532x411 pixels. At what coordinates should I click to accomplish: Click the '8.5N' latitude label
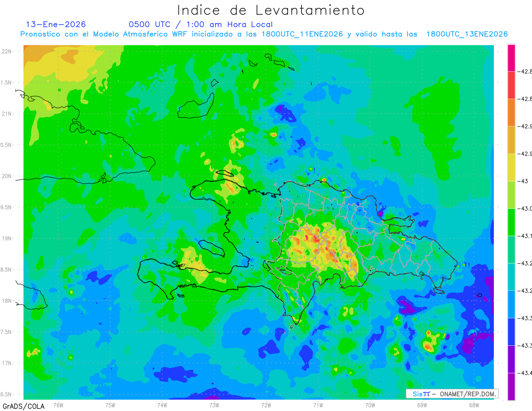pos(7,270)
